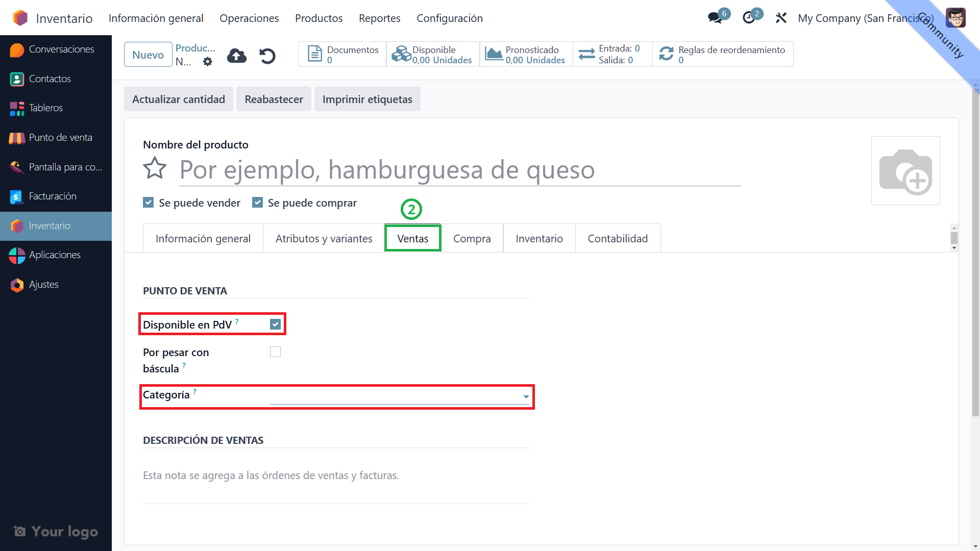Open the Configuración menu
Viewport: 980px width, 551px height.
pyautogui.click(x=449, y=18)
